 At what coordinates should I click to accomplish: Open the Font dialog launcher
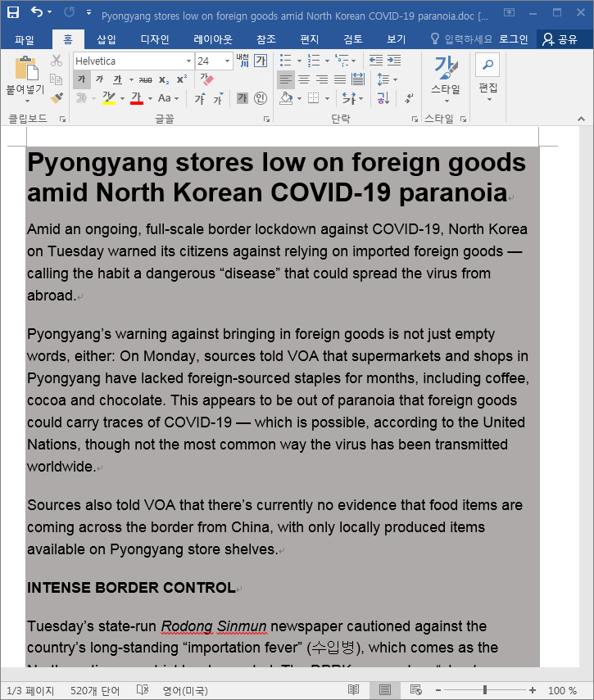click(266, 120)
